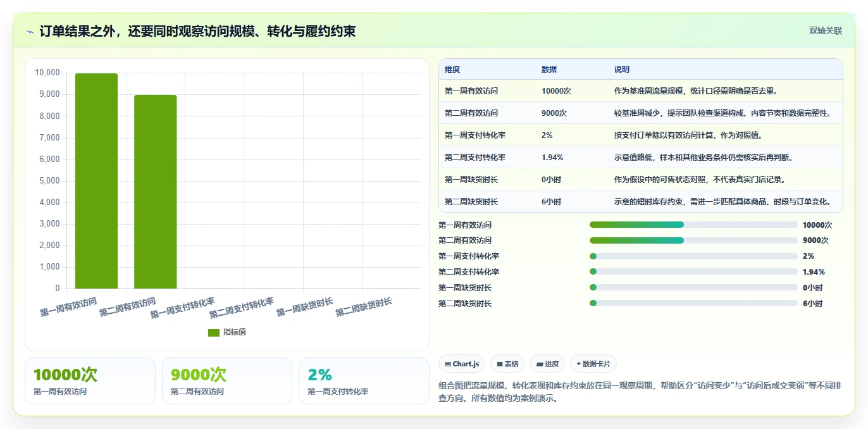Image resolution: width=868 pixels, height=429 pixels.
Task: Click 第二周支付转化率 in the table's first column
Action: point(475,158)
